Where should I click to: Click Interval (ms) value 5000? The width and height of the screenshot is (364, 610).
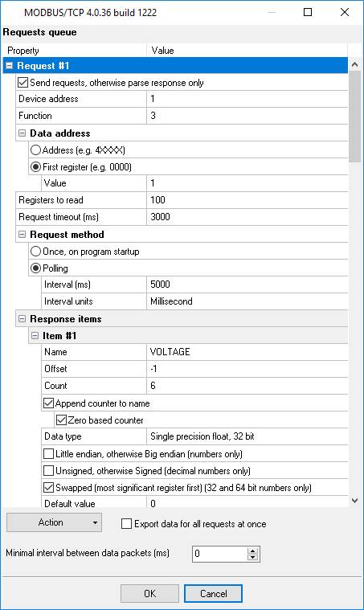(247, 285)
